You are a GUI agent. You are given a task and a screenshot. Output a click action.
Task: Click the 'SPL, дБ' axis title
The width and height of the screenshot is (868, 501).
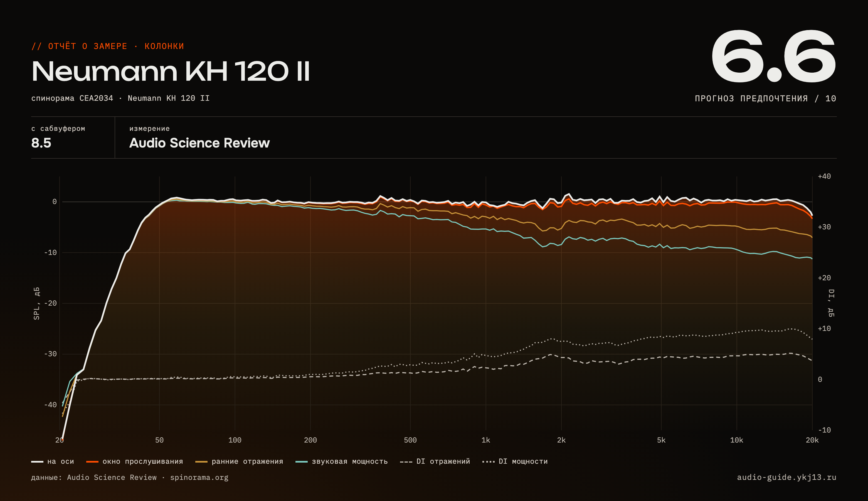[36, 303]
